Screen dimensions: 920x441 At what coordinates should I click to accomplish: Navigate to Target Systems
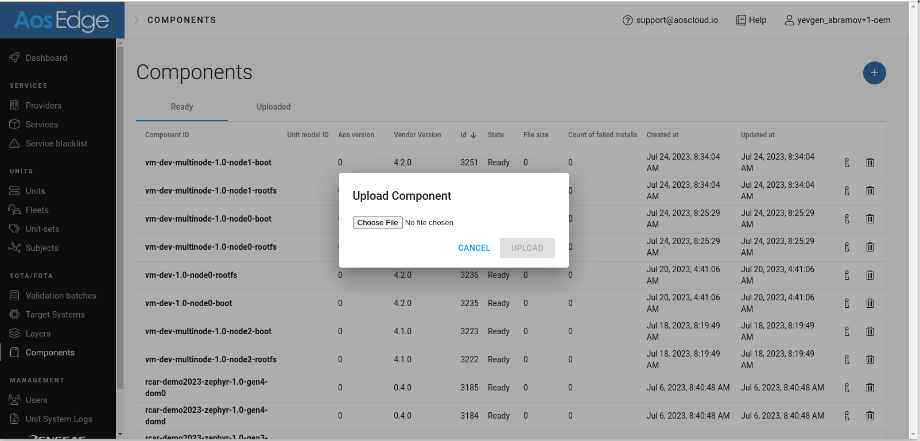pos(54,314)
